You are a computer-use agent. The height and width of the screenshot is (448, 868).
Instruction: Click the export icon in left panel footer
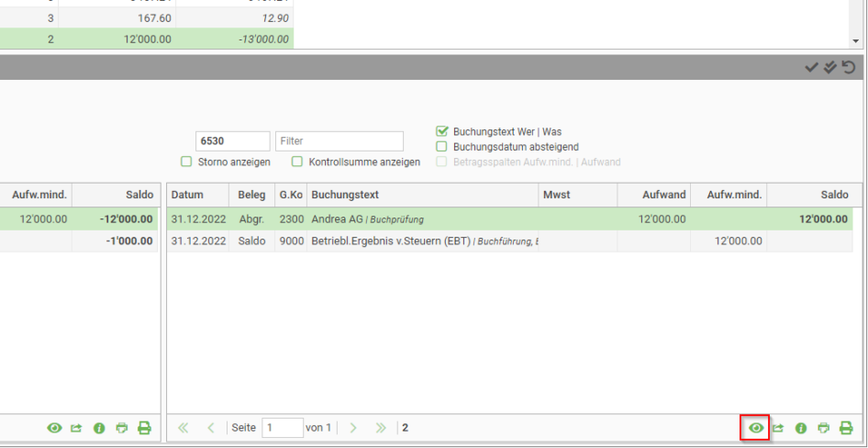(76, 428)
